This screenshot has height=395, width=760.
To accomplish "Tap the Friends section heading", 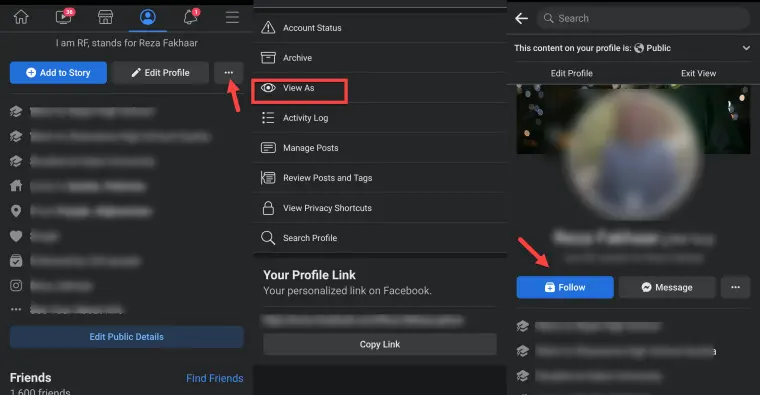I will click(x=31, y=378).
